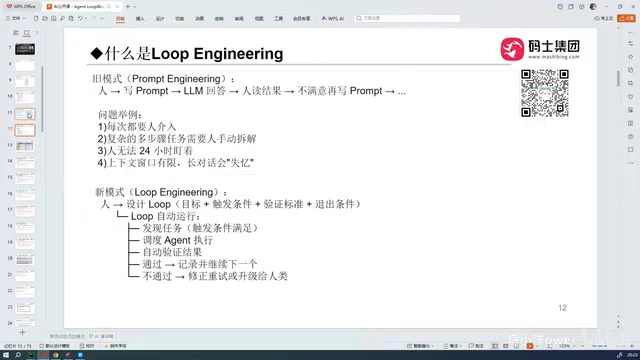The width and height of the screenshot is (640, 360).
Task: Select the 设计 Design ribbon tab
Action: click(160, 19)
